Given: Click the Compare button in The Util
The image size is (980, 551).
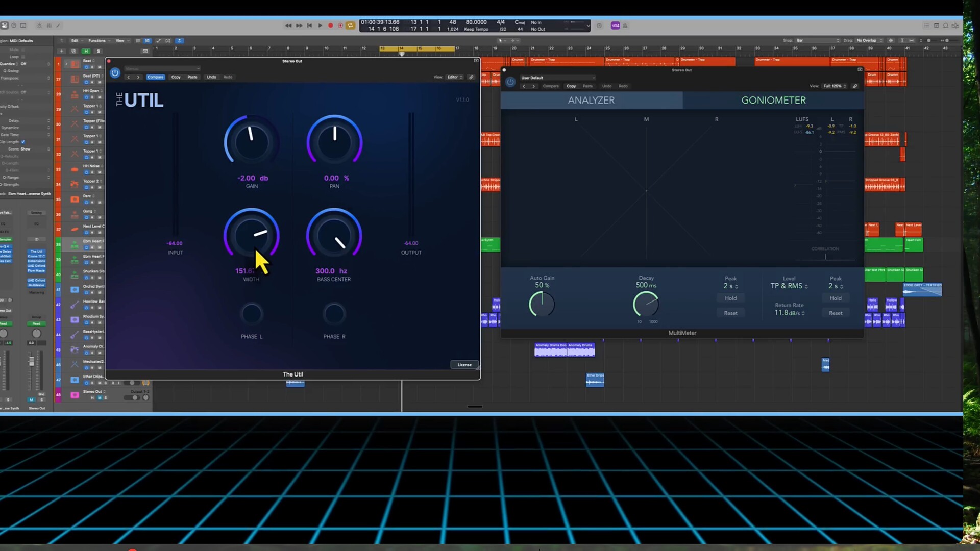Looking at the screenshot, I should pyautogui.click(x=155, y=77).
